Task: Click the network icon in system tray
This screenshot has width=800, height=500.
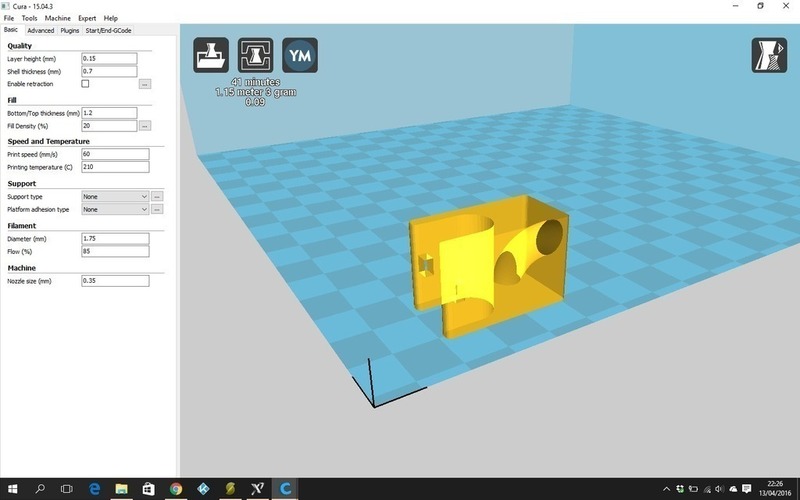Action: (x=707, y=489)
